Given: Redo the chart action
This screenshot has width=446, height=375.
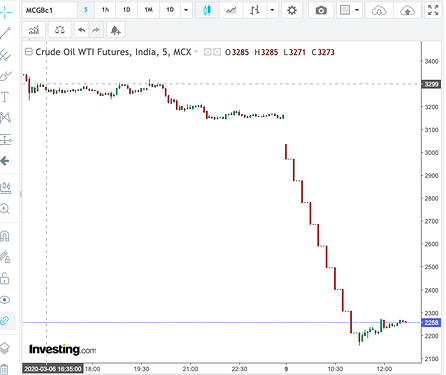Looking at the screenshot, I should 96,30.
